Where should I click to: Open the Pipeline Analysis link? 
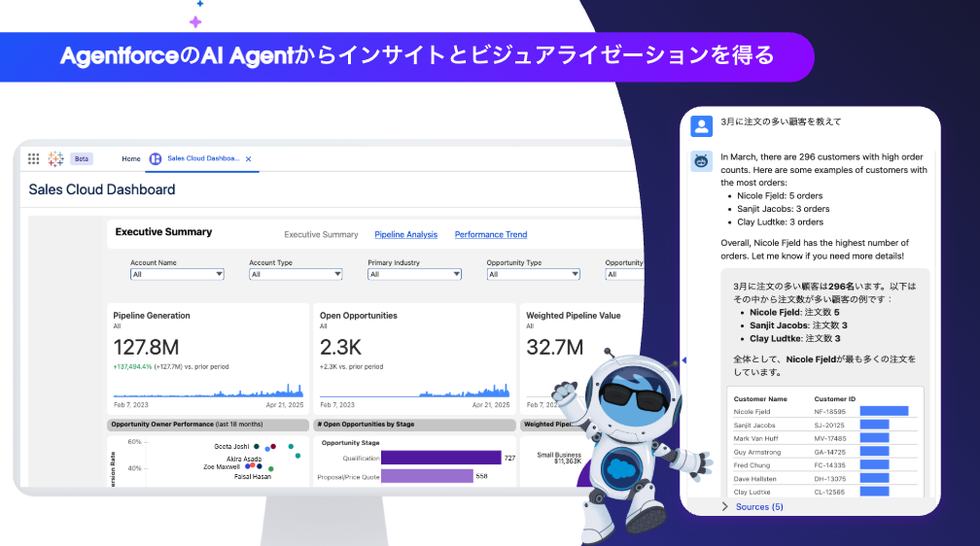[x=405, y=235]
